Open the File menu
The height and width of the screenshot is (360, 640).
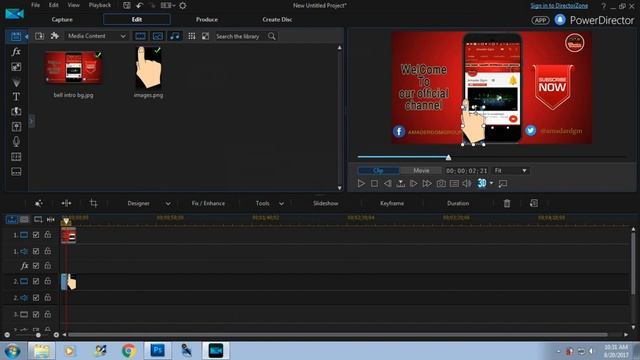click(36, 5)
